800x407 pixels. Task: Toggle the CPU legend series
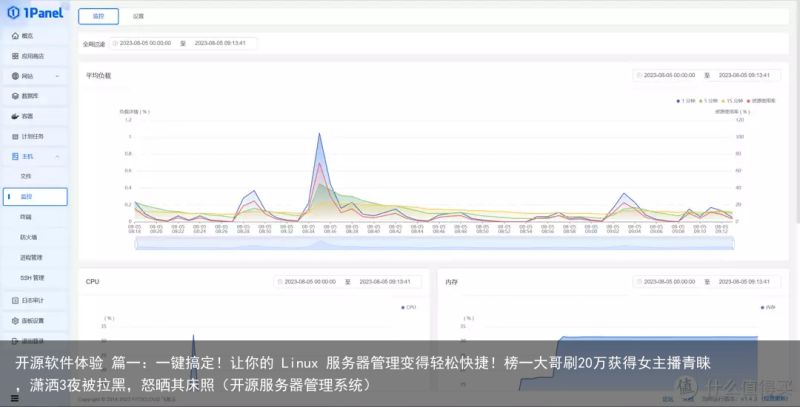[x=409, y=308]
